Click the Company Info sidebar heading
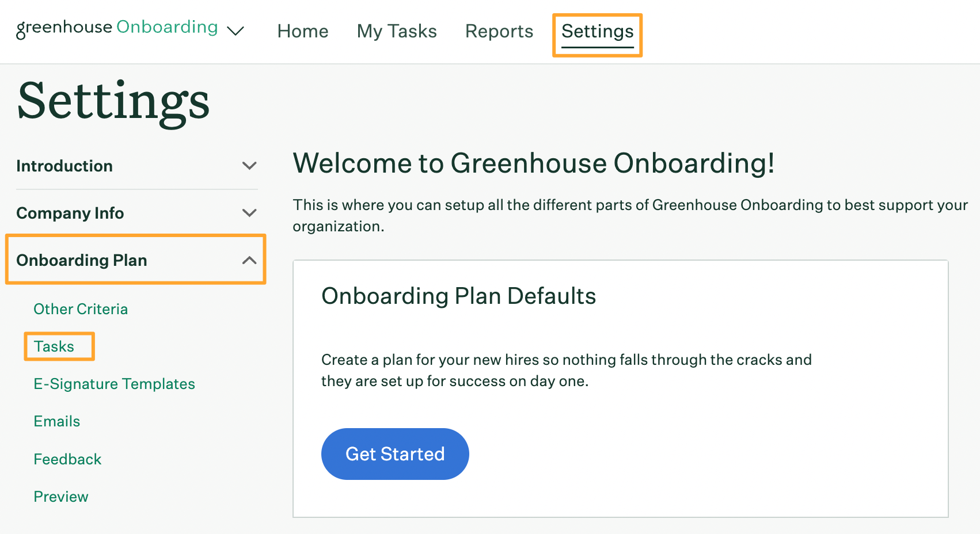The width and height of the screenshot is (980, 534). click(70, 213)
